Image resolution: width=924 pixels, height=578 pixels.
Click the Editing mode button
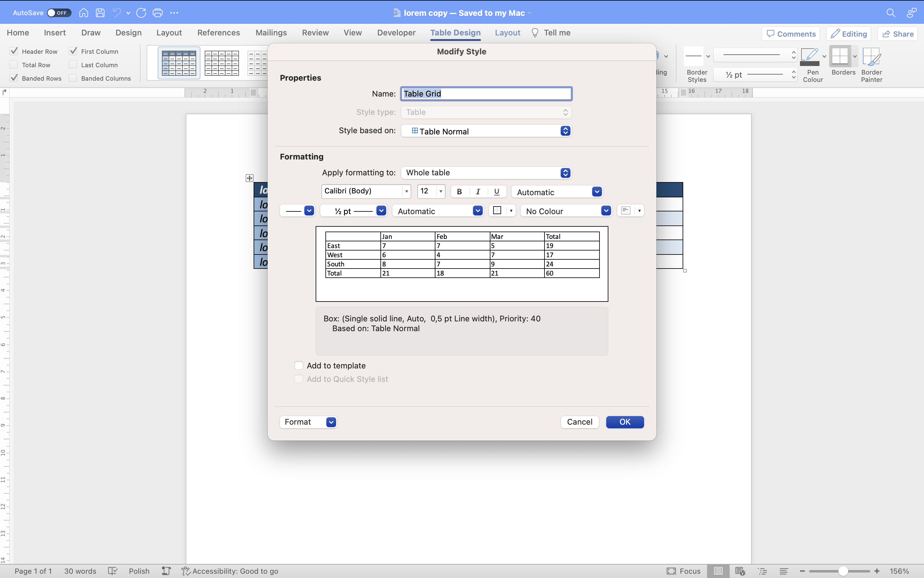click(849, 34)
